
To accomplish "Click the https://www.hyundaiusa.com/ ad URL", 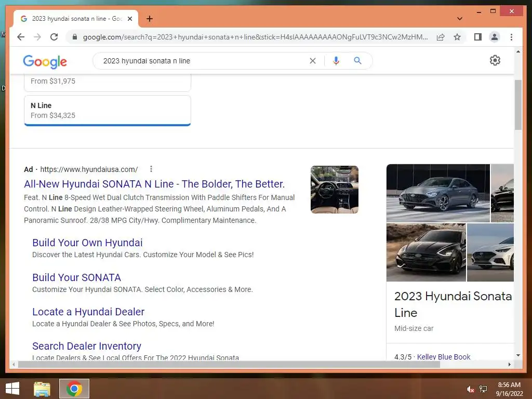I will [89, 169].
